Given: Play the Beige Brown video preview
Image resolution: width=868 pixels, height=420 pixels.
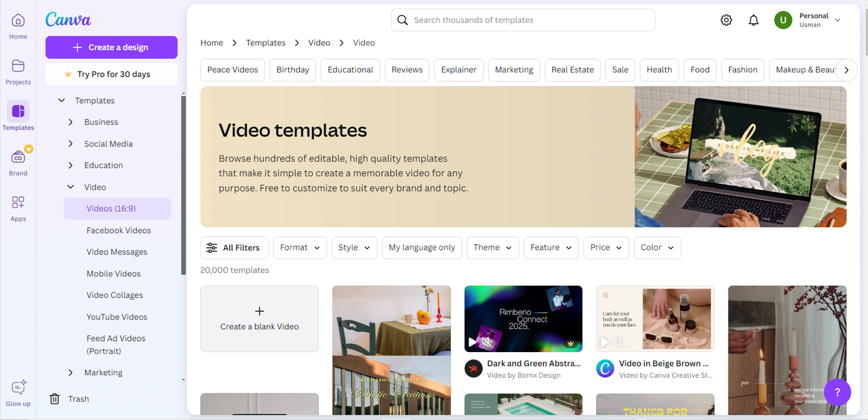Looking at the screenshot, I should [605, 342].
